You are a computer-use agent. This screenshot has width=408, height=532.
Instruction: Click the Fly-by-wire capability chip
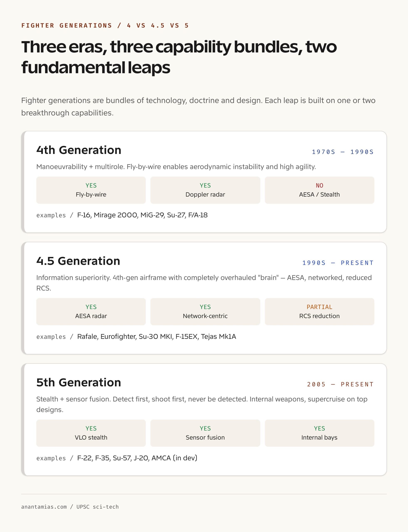point(91,190)
